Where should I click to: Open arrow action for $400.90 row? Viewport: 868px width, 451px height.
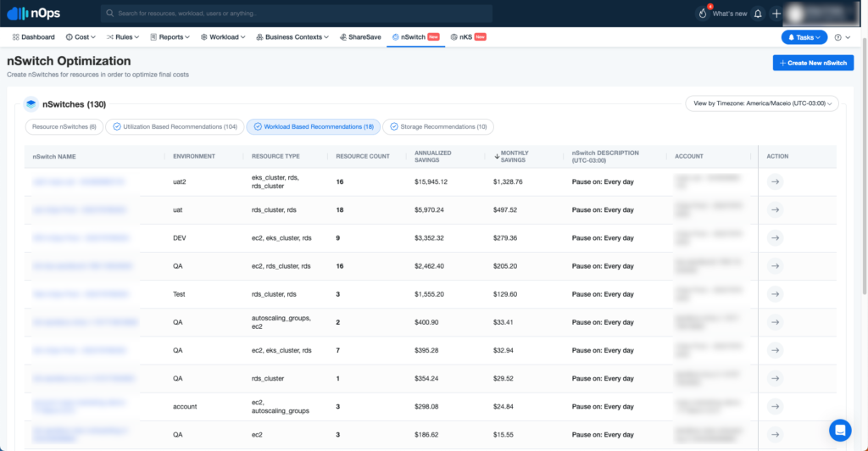[775, 322]
